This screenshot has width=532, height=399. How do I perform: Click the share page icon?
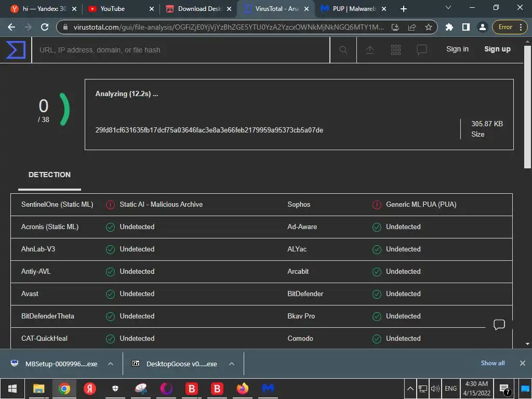point(412,27)
